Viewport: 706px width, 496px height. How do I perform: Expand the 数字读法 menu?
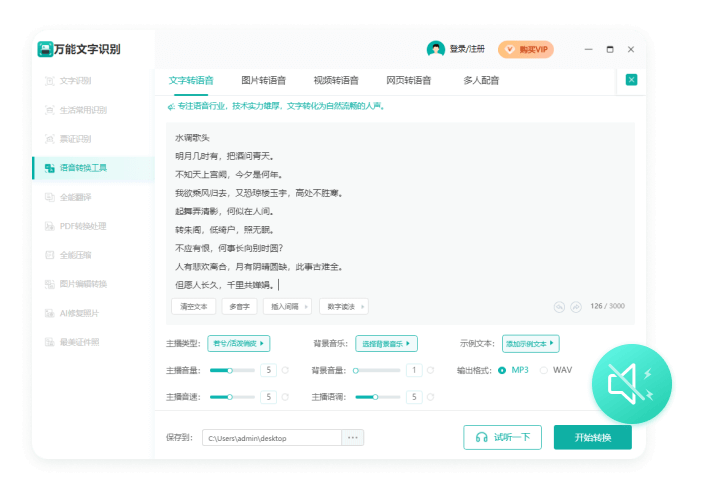click(344, 307)
